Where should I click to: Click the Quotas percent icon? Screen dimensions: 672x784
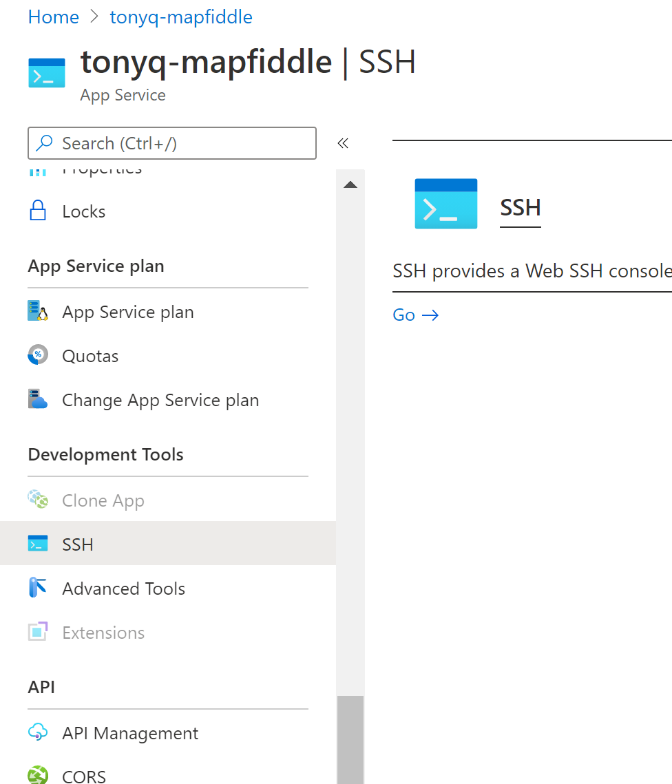tap(38, 355)
